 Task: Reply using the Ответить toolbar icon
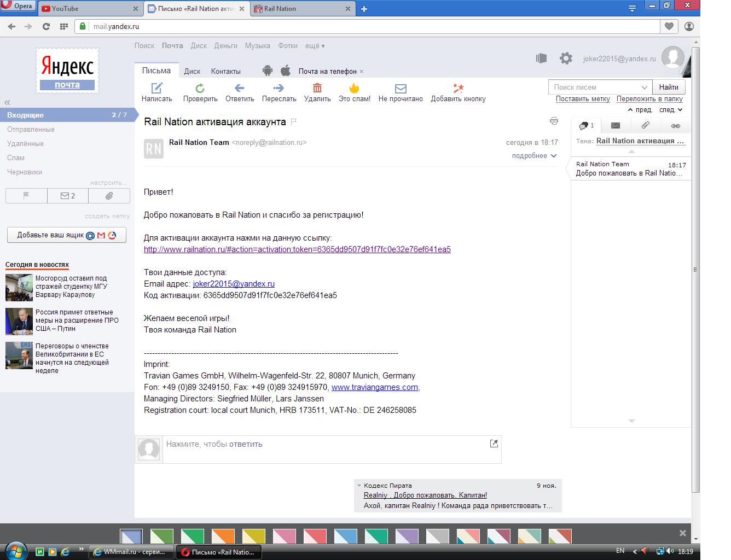coord(239,88)
